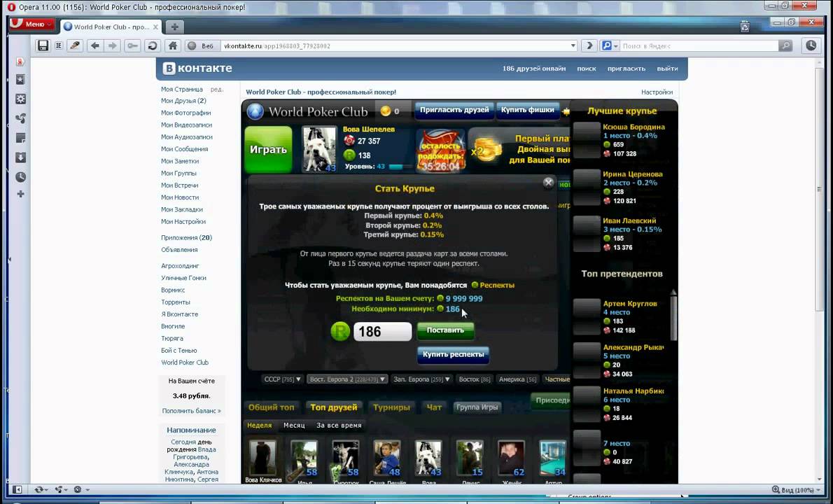833x504 pixels.
Task: Click the Поставить button
Action: click(x=445, y=330)
